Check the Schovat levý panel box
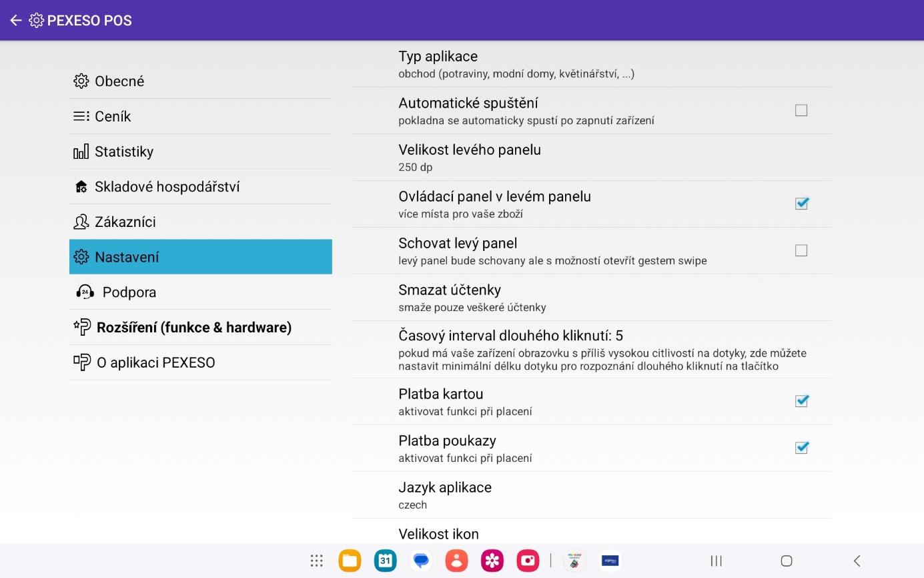The height and width of the screenshot is (578, 924). click(x=801, y=250)
